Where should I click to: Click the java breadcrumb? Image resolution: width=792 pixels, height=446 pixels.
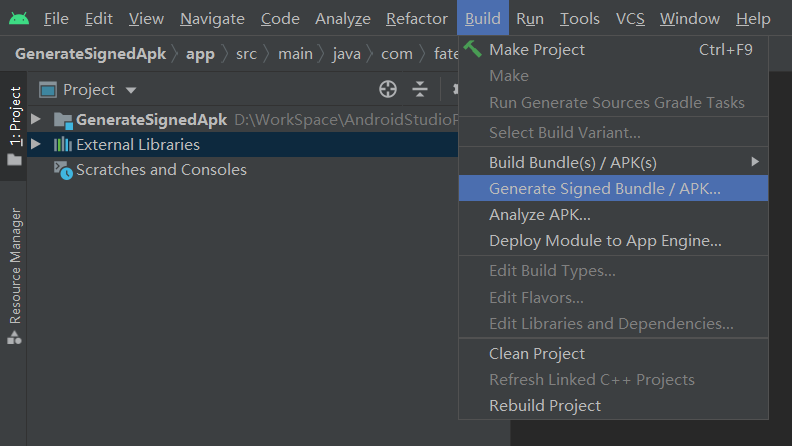(x=346, y=54)
